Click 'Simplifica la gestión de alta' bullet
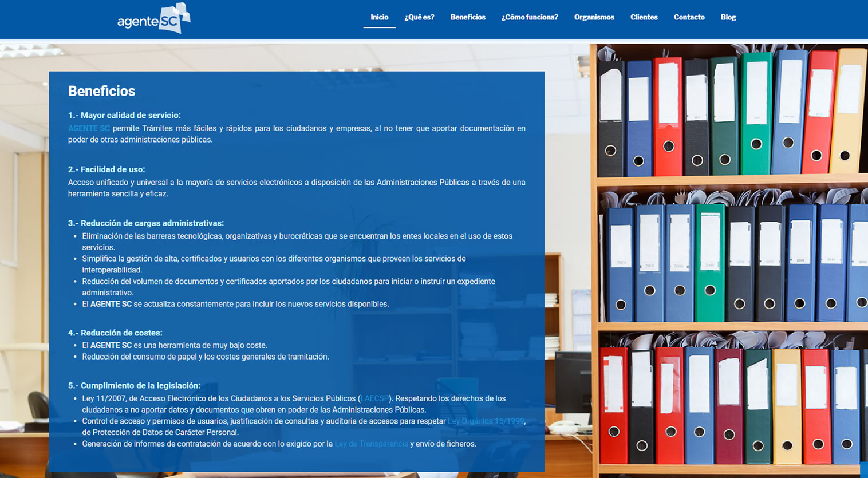 tap(274, 264)
